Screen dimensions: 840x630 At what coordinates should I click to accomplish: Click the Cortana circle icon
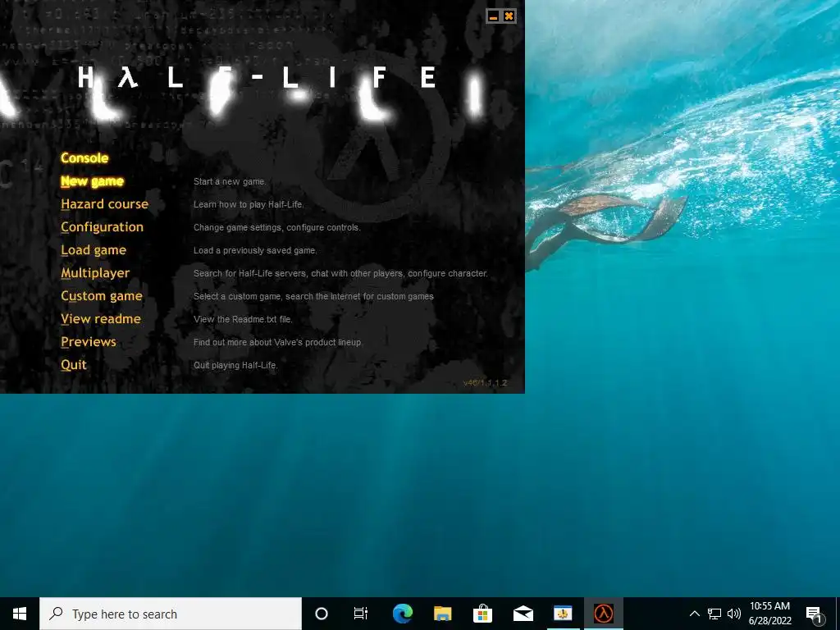(322, 614)
